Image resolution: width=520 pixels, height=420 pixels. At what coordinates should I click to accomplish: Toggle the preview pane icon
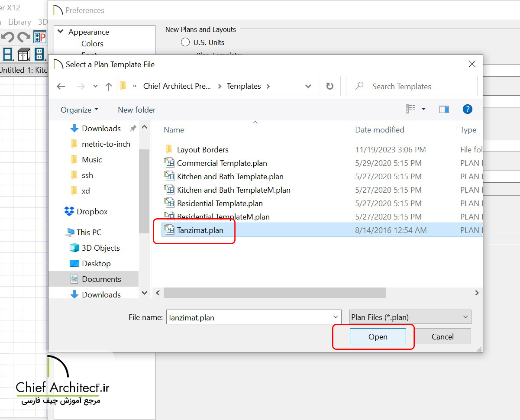point(444,110)
